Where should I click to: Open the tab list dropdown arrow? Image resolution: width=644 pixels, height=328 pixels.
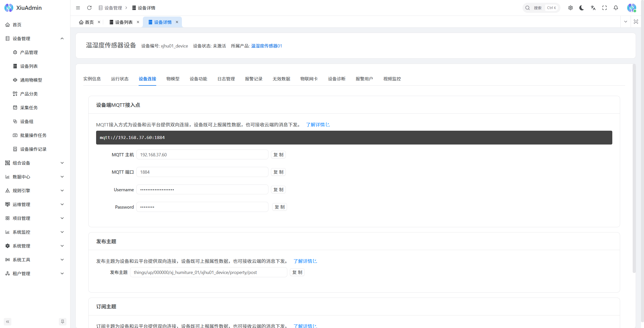point(626,22)
